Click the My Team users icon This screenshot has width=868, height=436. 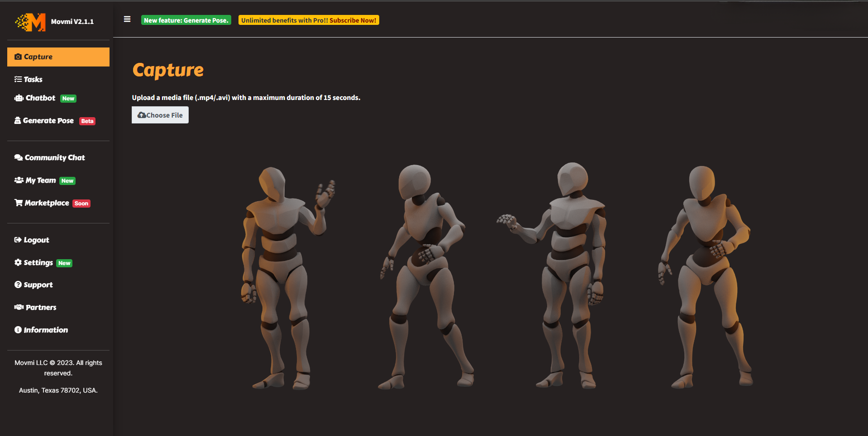pos(18,180)
